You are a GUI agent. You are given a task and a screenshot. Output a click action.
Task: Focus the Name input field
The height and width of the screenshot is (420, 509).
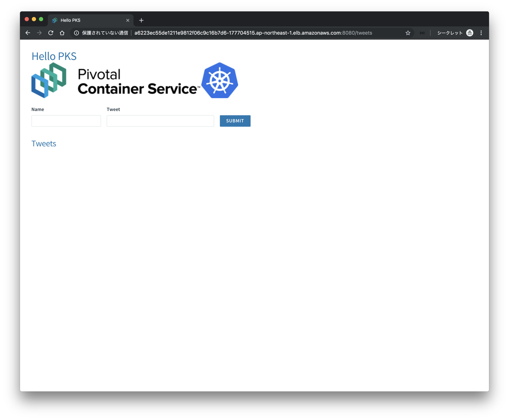point(66,121)
